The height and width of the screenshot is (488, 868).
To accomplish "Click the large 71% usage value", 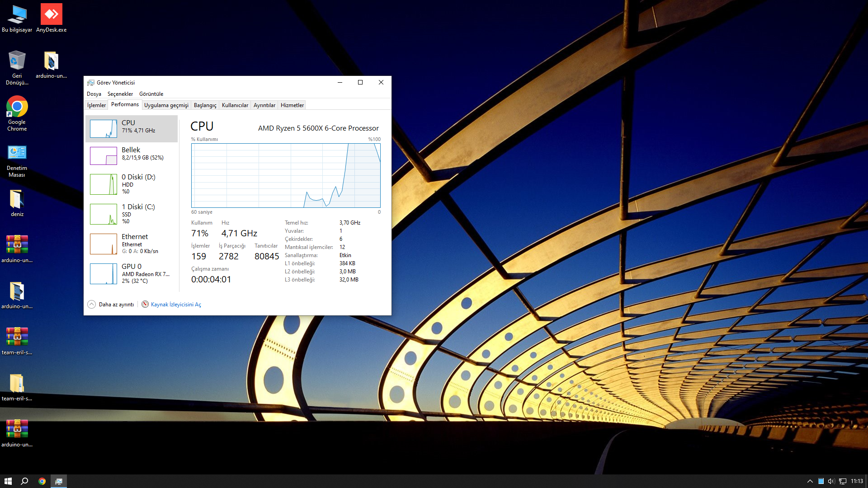I will [x=200, y=233].
